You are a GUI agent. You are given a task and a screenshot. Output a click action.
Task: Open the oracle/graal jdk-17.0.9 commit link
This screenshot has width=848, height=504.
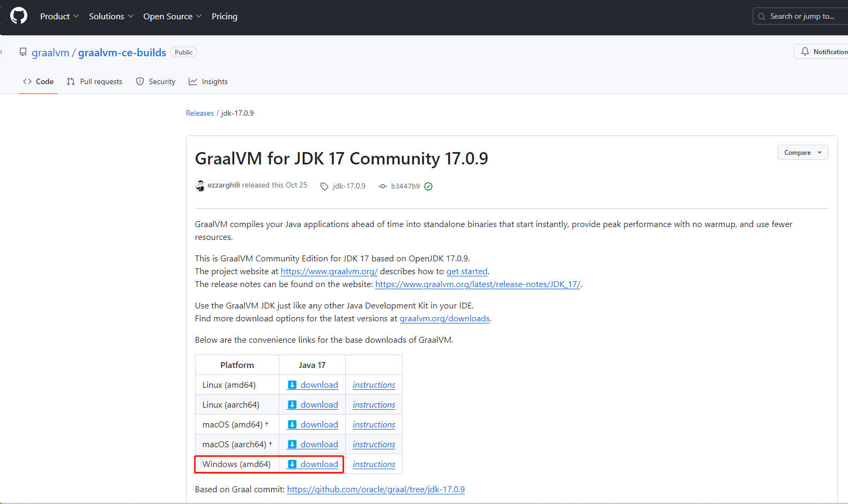point(376,489)
